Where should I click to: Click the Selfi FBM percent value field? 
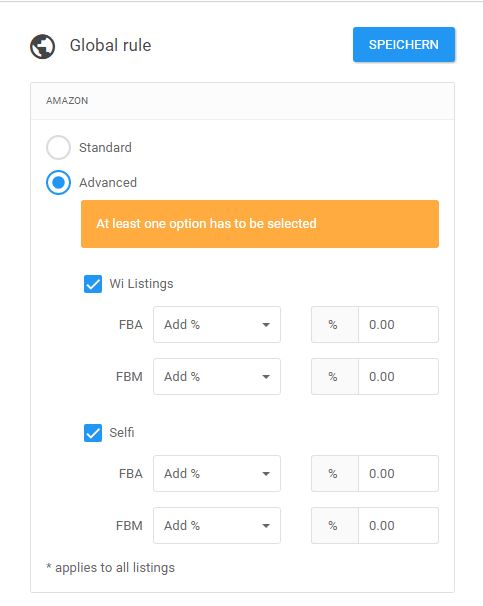click(x=398, y=526)
